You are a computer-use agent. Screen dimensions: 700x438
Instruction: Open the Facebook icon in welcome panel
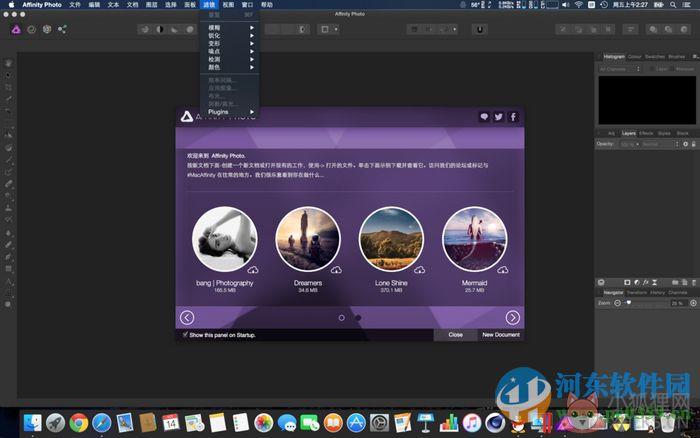(513, 117)
